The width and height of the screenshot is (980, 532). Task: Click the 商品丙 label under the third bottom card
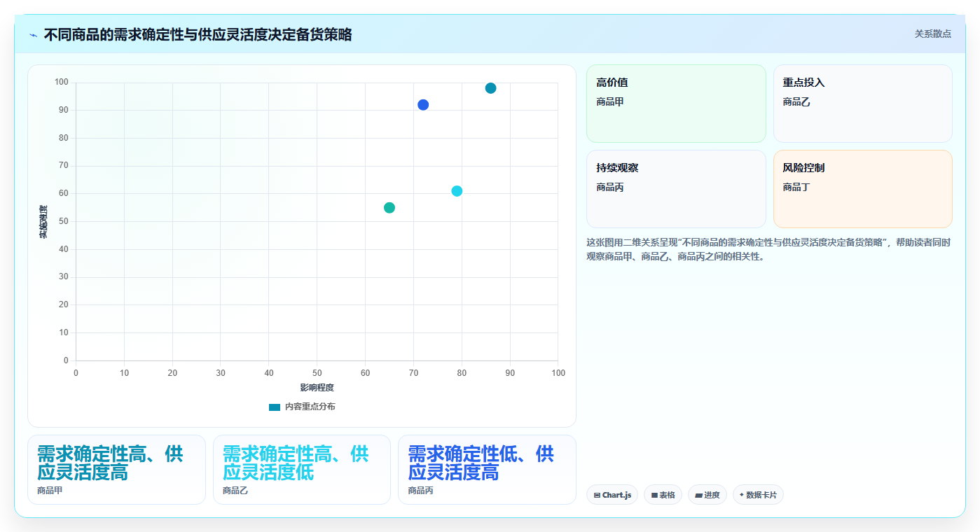(421, 491)
